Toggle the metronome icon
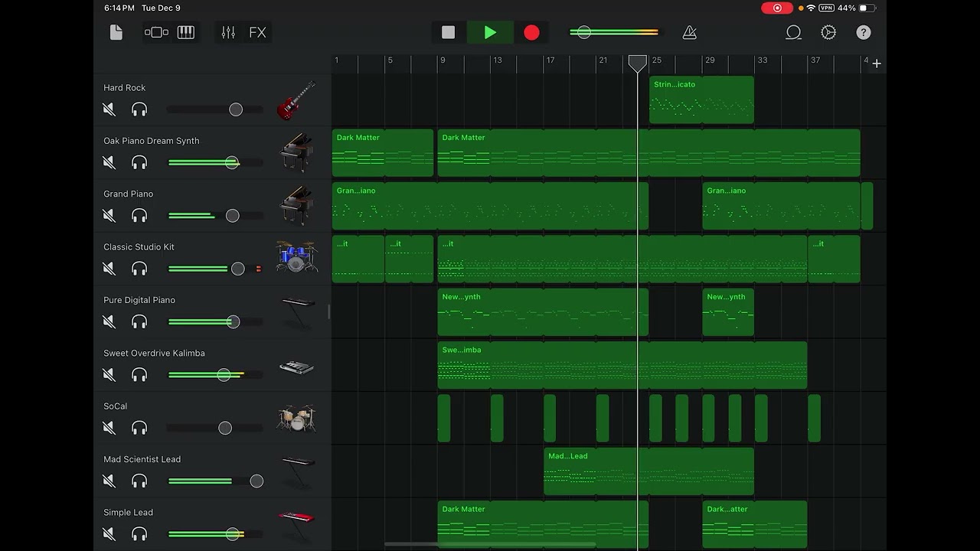Screen dimensions: 980x551 689,32
